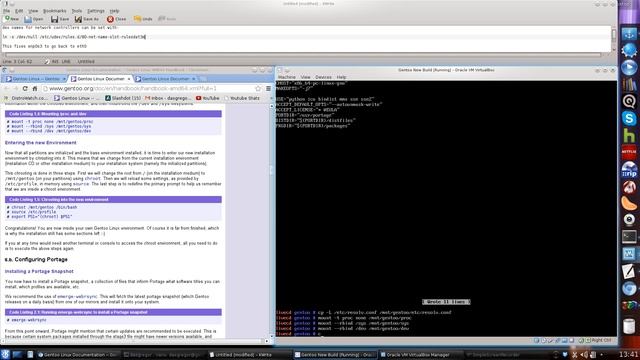Image resolution: width=640 pixels, height=360 pixels.
Task: Launch the blue media player dock icon
Action: pos(629,68)
